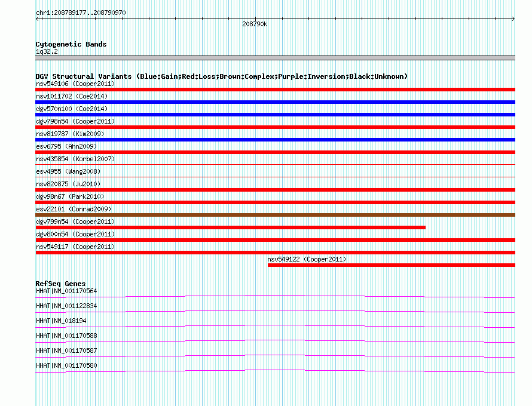Open variant nsv1011702 (Coe2014) label

(x=72, y=96)
